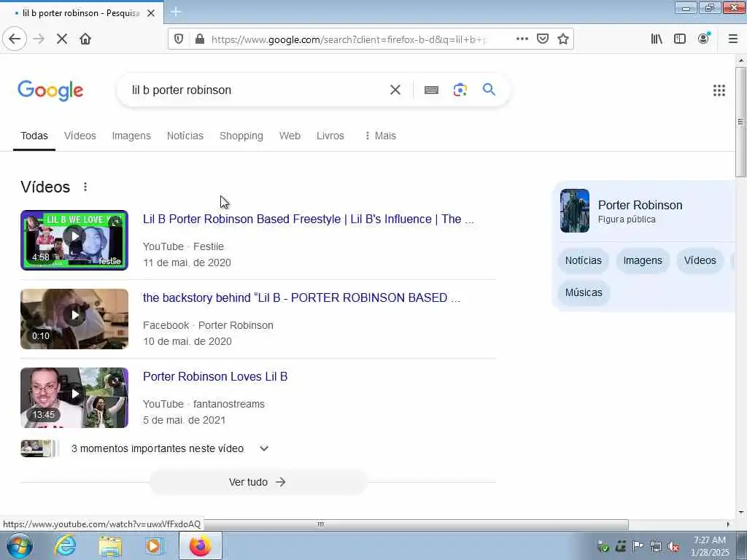Image resolution: width=747 pixels, height=560 pixels.
Task: Open File Explorer from taskbar
Action: coord(111,545)
